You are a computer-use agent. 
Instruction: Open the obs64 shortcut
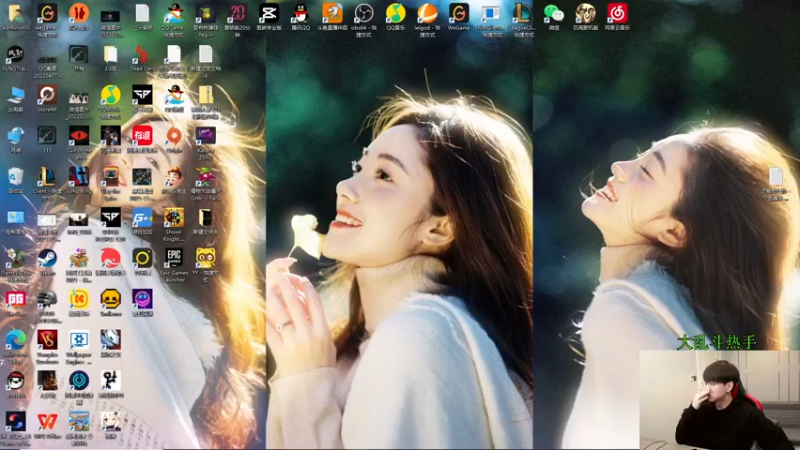pyautogui.click(x=364, y=13)
